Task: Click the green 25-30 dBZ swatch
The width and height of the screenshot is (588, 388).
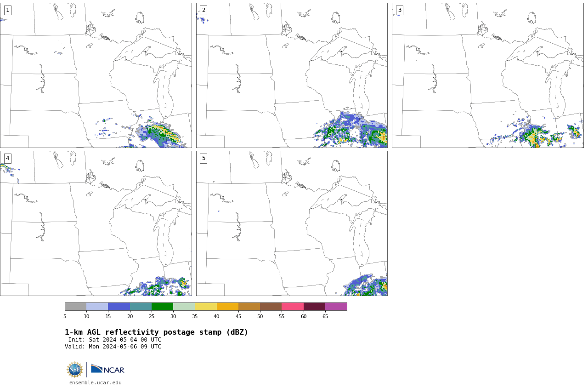Action: tap(162, 307)
